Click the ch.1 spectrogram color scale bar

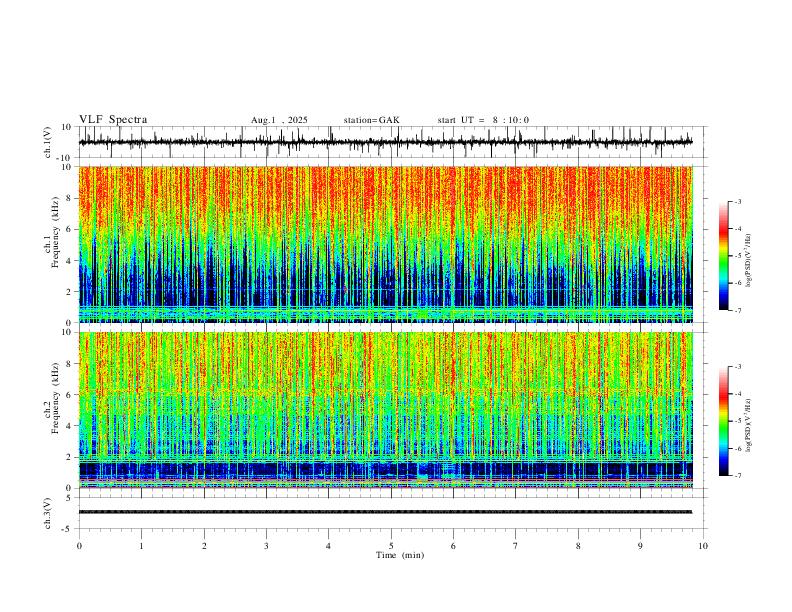[x=723, y=256]
